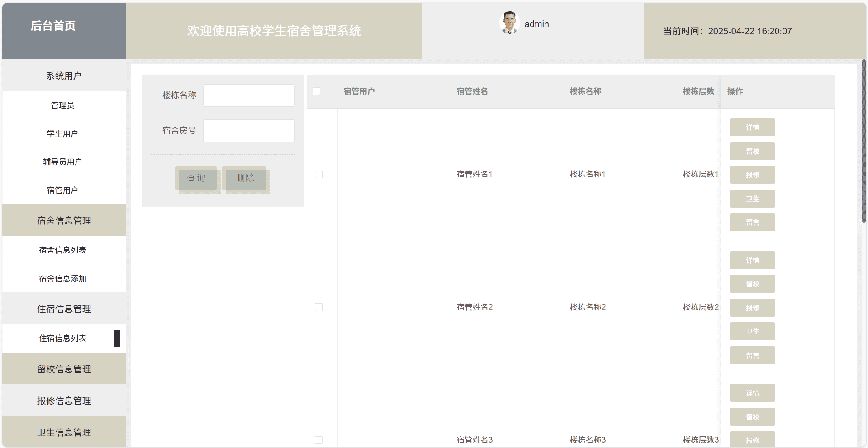This screenshot has height=448, width=868.
Task: Expand the 系统用户 menu section
Action: [x=64, y=76]
